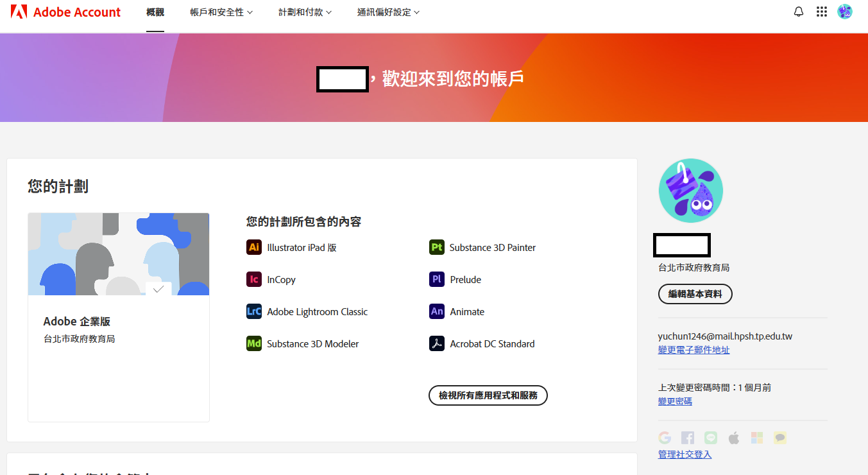Click the Google social login icon
This screenshot has height=475, width=868.
pos(665,438)
